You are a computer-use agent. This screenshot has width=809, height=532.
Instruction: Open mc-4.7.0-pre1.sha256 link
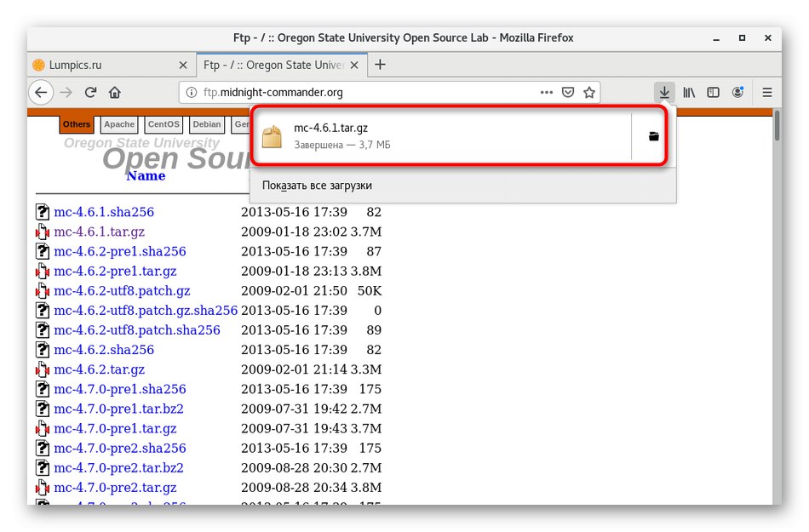point(120,389)
